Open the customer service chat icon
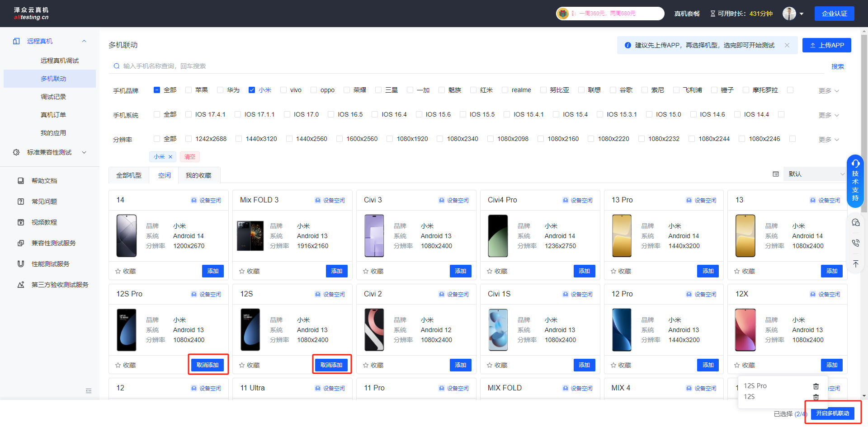The width and height of the screenshot is (868, 427). 855,222
